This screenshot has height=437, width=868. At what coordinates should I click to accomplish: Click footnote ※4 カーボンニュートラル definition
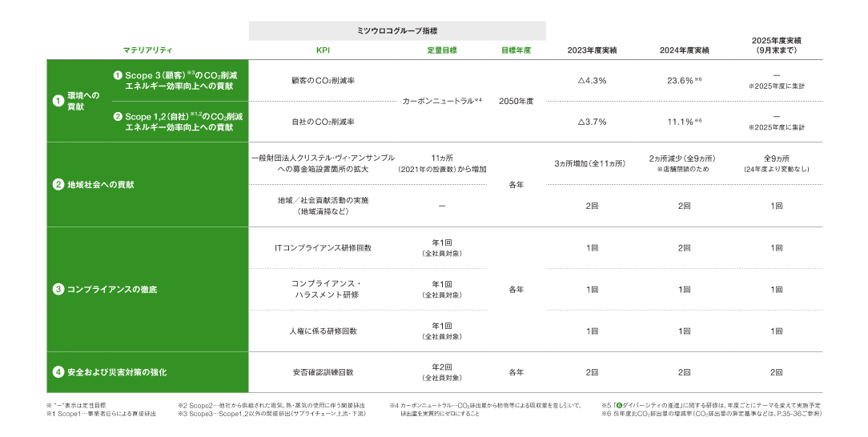coord(485,409)
